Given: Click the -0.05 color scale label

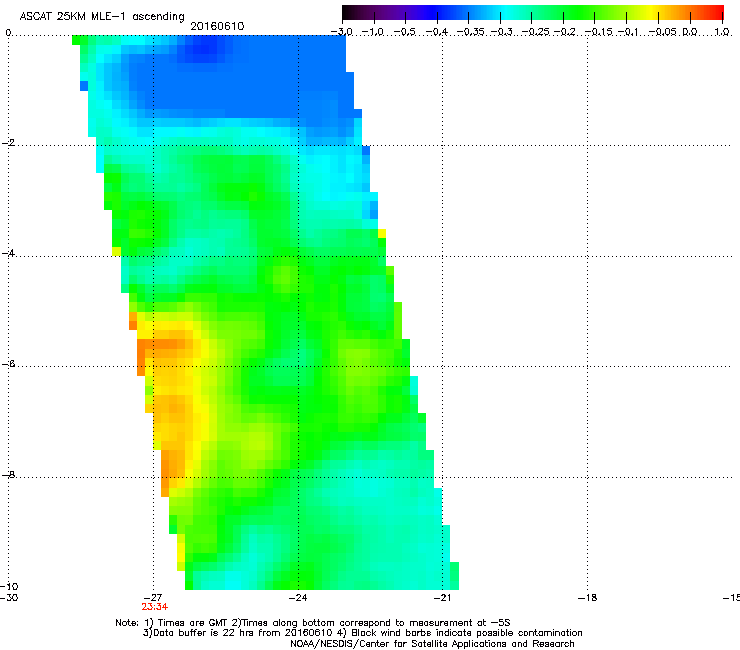Looking at the screenshot, I should (x=664, y=32).
